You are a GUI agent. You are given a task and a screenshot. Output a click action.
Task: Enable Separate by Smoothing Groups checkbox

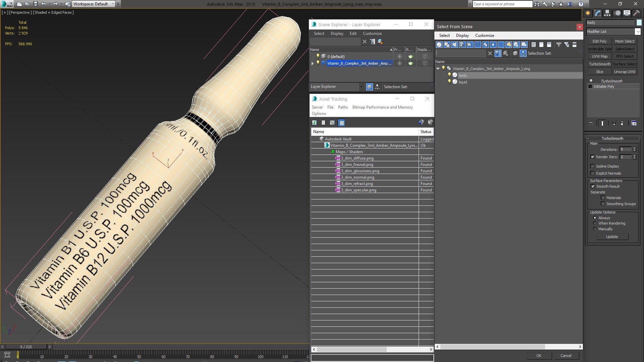pos(603,204)
